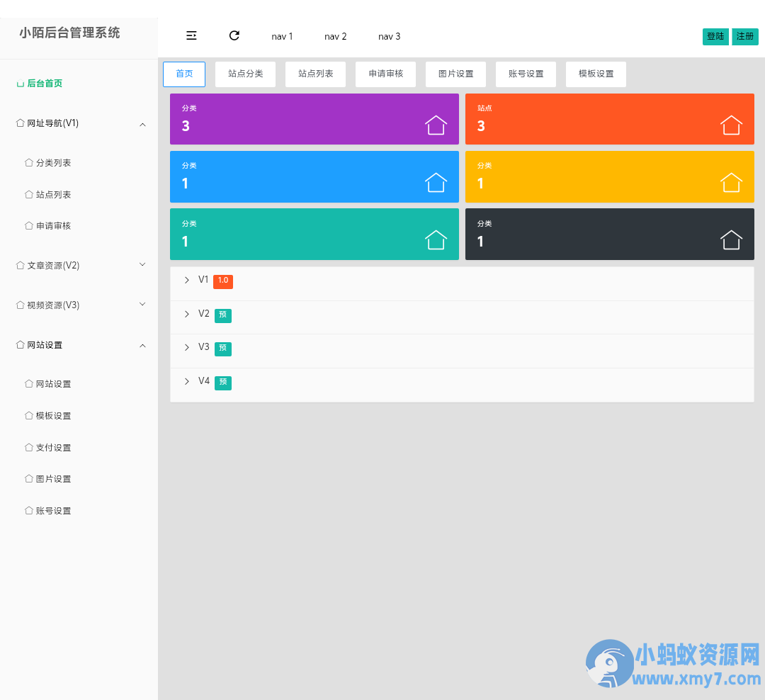Open the 模板设置 tab
The height and width of the screenshot is (700, 765).
[596, 74]
